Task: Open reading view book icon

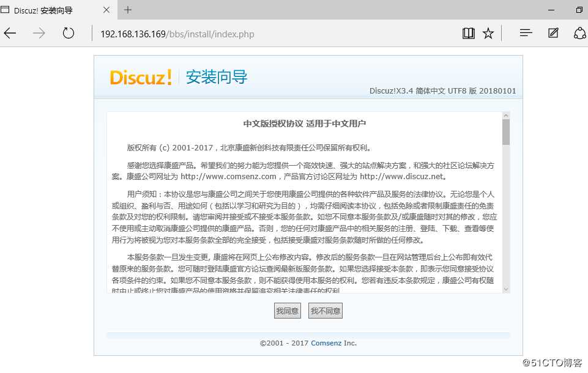Action: 468,34
